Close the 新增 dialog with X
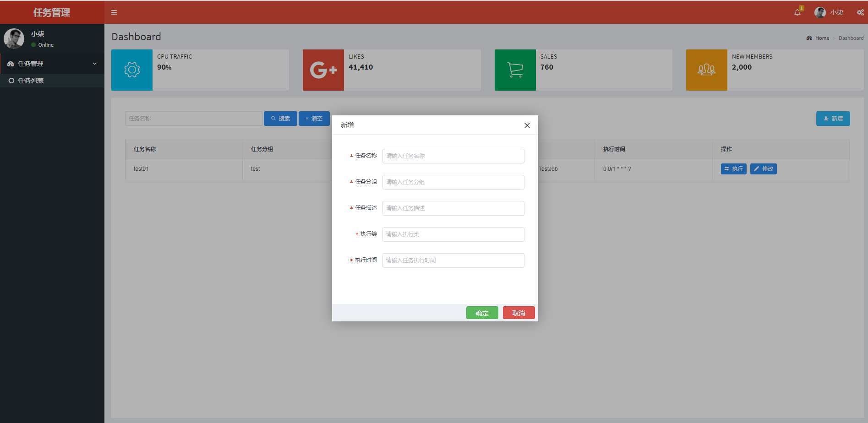Viewport: 868px width, 423px height. tap(527, 125)
